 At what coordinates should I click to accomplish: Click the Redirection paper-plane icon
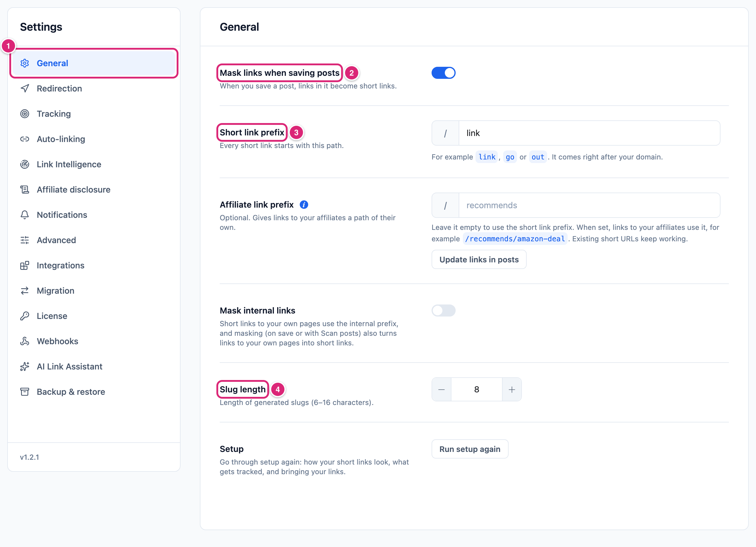pyautogui.click(x=25, y=88)
